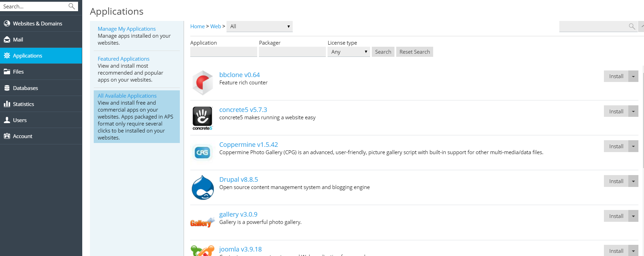Install the concrete5 application
The image size is (644, 256).
616,111
